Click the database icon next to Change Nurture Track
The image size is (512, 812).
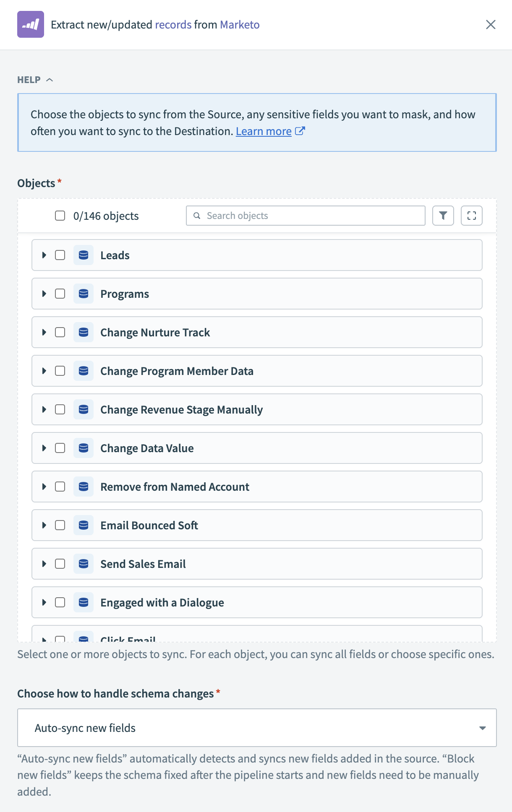pyautogui.click(x=84, y=332)
